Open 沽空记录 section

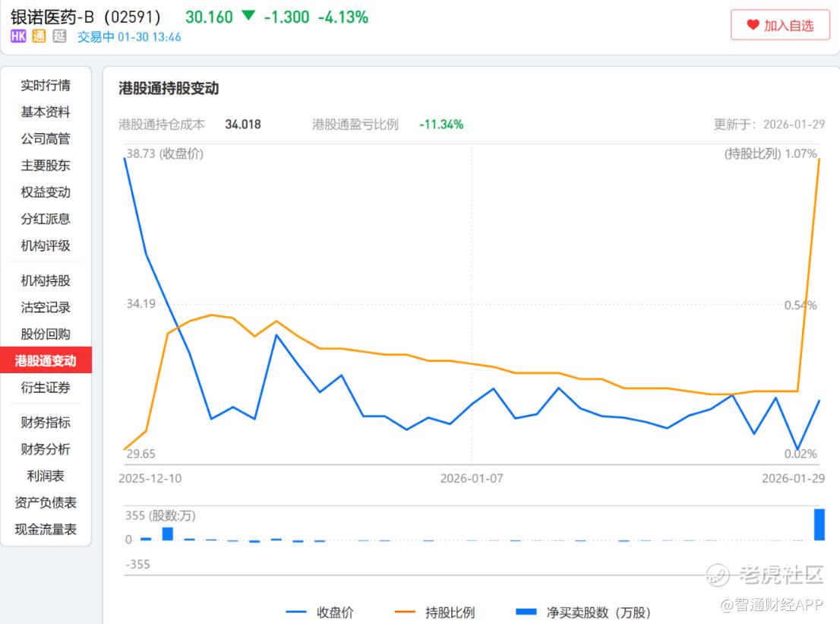pyautogui.click(x=46, y=307)
